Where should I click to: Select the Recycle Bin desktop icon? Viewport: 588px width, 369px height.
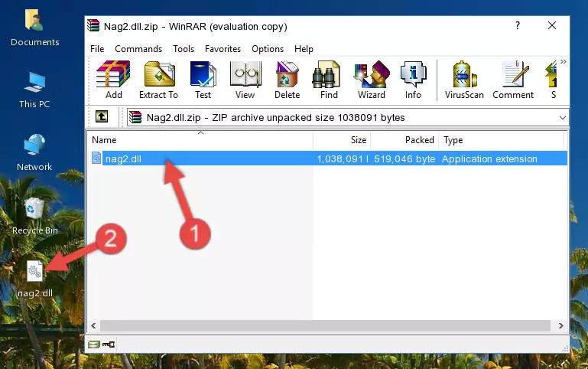[x=35, y=216]
